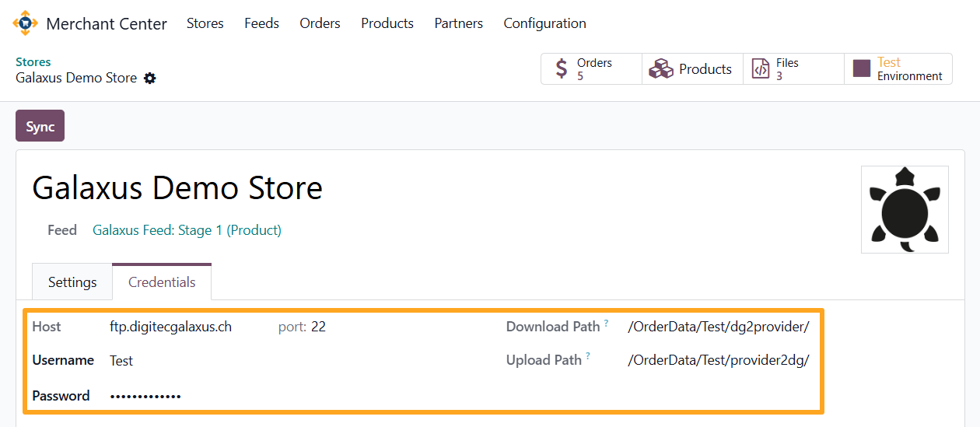Click the Username label
Image resolution: width=980 pixels, height=427 pixels.
(x=63, y=360)
